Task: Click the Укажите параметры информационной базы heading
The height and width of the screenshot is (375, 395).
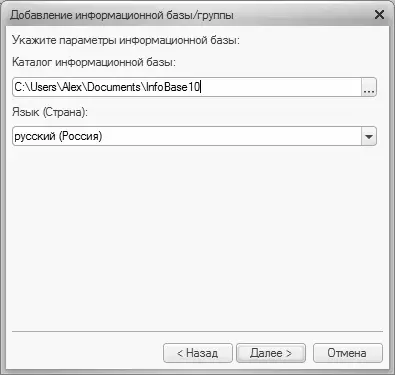Action: [126, 40]
